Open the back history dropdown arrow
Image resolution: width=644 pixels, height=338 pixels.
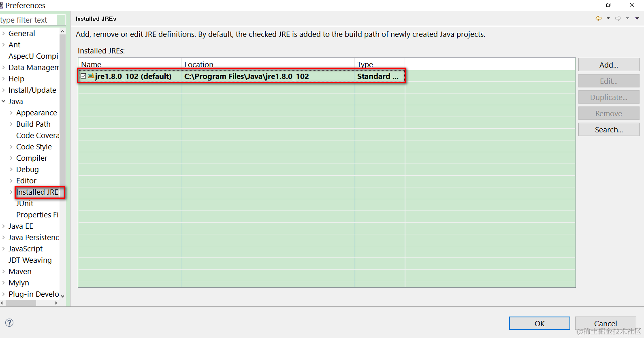pos(608,18)
